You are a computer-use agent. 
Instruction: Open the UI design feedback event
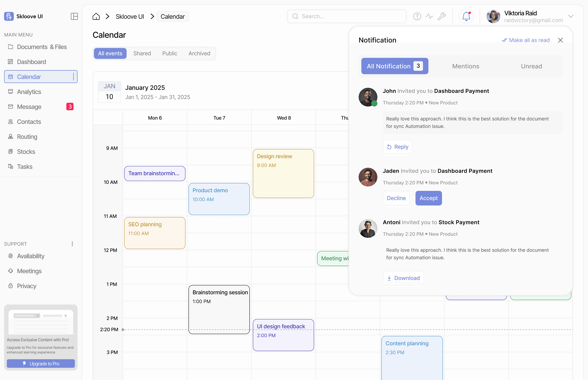tap(283, 335)
